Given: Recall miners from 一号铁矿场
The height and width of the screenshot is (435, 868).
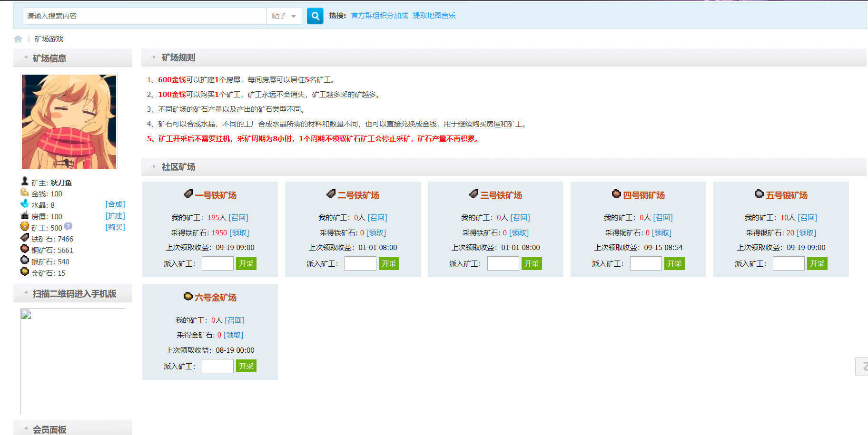Looking at the screenshot, I should coord(238,218).
